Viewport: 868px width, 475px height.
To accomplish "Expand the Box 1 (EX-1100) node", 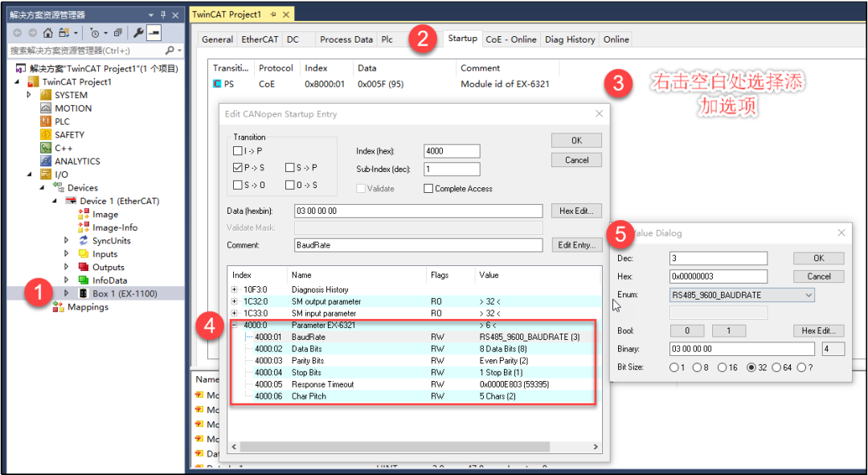I will (x=67, y=293).
